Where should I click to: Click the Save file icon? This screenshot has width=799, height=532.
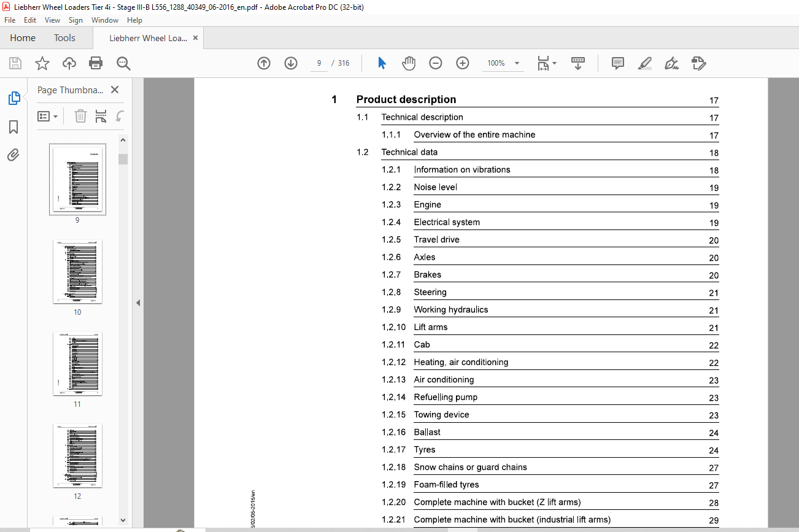click(x=15, y=63)
